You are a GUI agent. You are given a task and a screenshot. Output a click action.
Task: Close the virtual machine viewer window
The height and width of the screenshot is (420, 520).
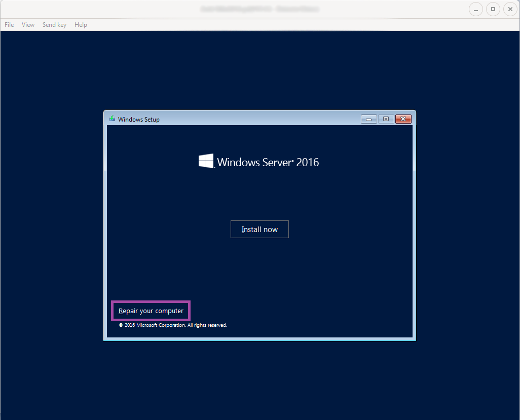coord(510,9)
